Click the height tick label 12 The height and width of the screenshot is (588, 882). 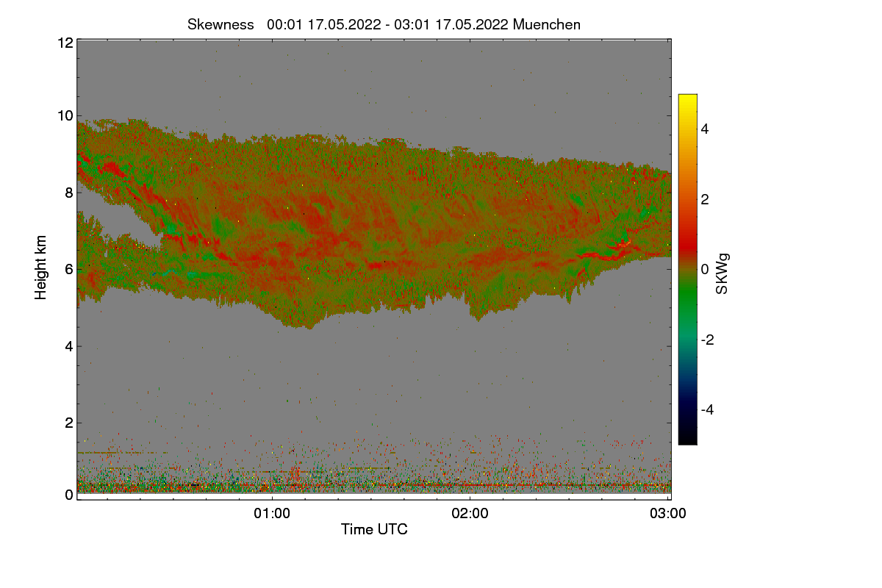(64, 43)
